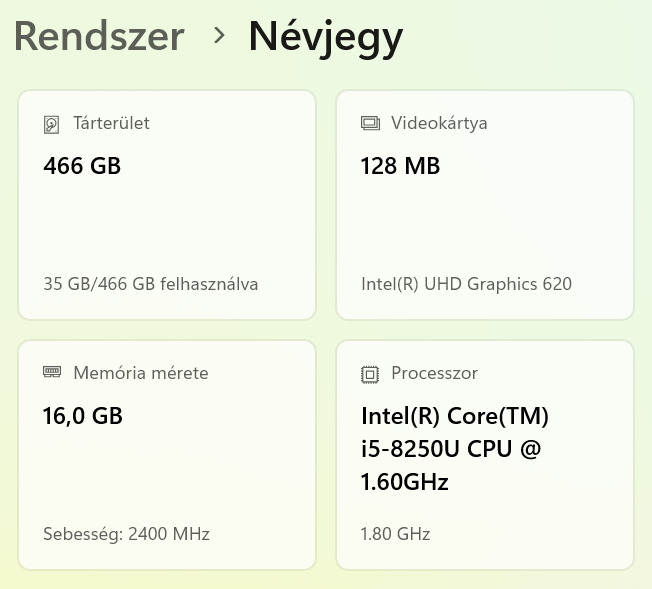Click the 466 GB storage value
652x589 pixels.
point(82,166)
